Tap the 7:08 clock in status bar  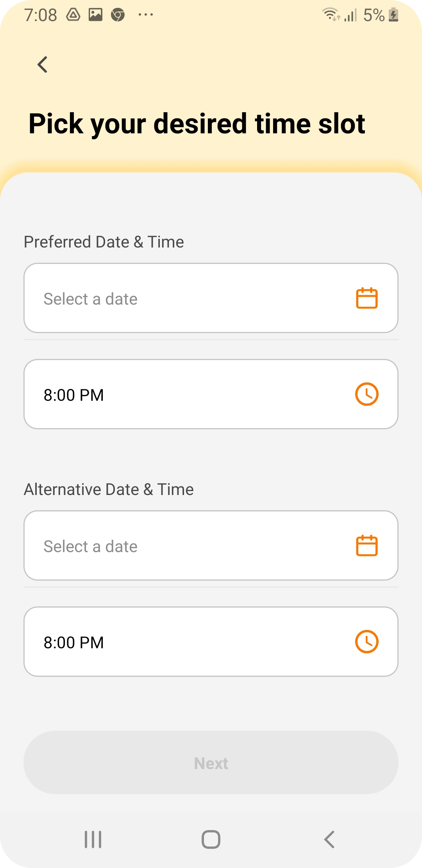click(41, 15)
